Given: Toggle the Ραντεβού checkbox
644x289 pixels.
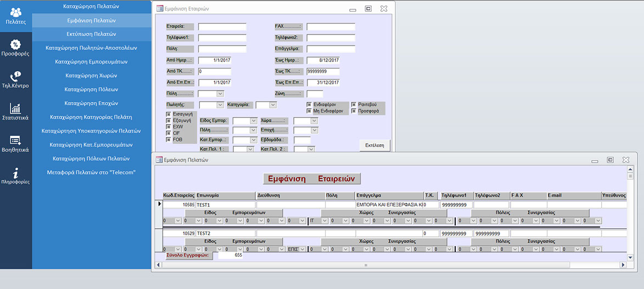Looking at the screenshot, I should pyautogui.click(x=354, y=104).
